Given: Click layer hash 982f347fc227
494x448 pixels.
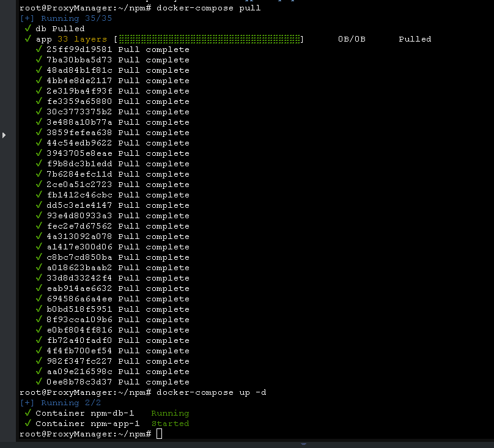Looking at the screenshot, I should point(79,361).
